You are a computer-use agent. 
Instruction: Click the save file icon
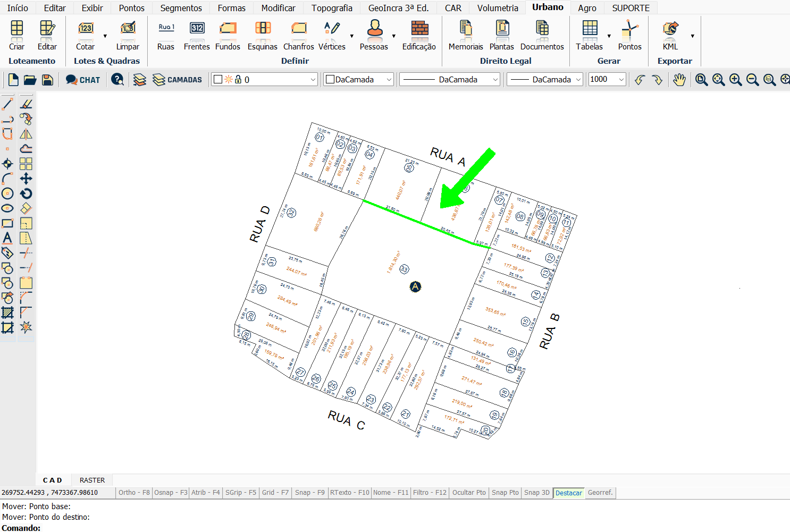(47, 80)
